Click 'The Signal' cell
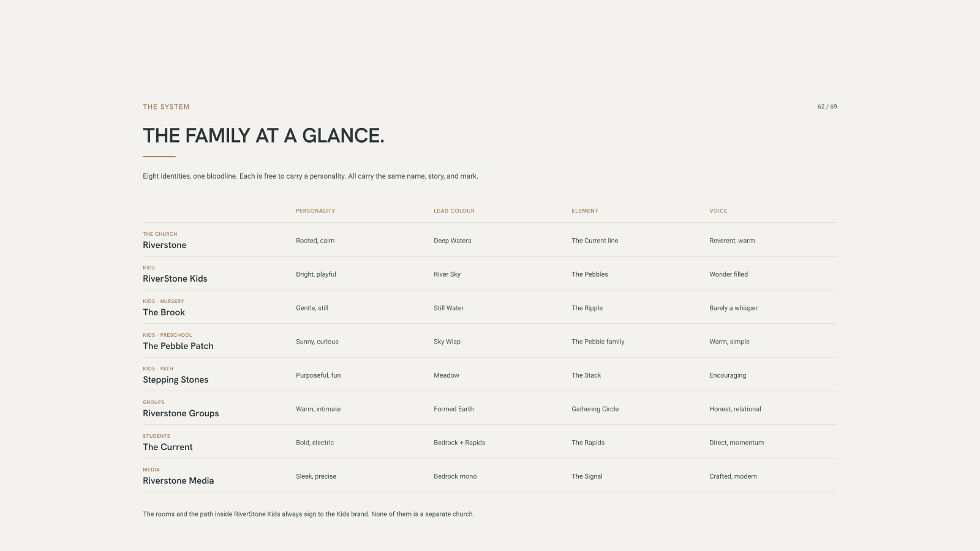The height and width of the screenshot is (551, 980). (587, 476)
